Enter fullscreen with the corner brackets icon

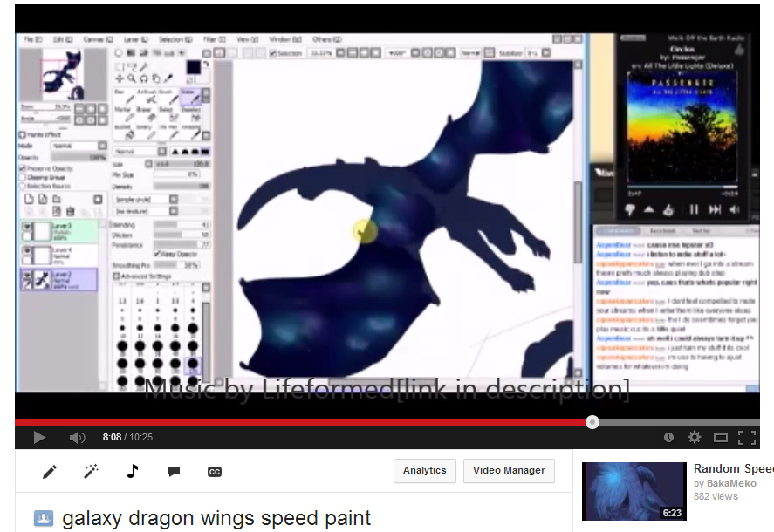747,437
